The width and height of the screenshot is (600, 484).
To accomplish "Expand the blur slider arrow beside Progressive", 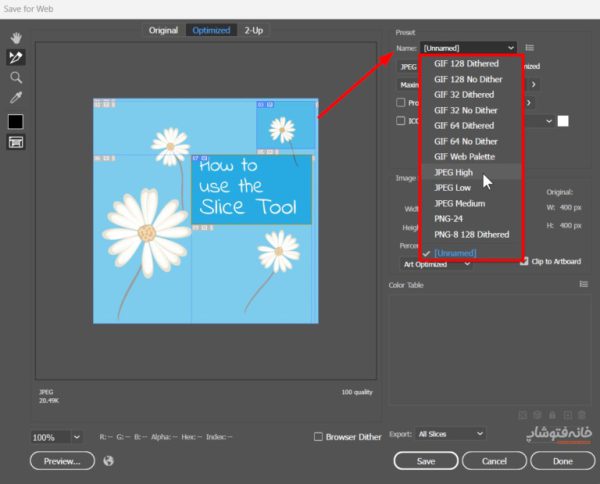I will coord(529,103).
